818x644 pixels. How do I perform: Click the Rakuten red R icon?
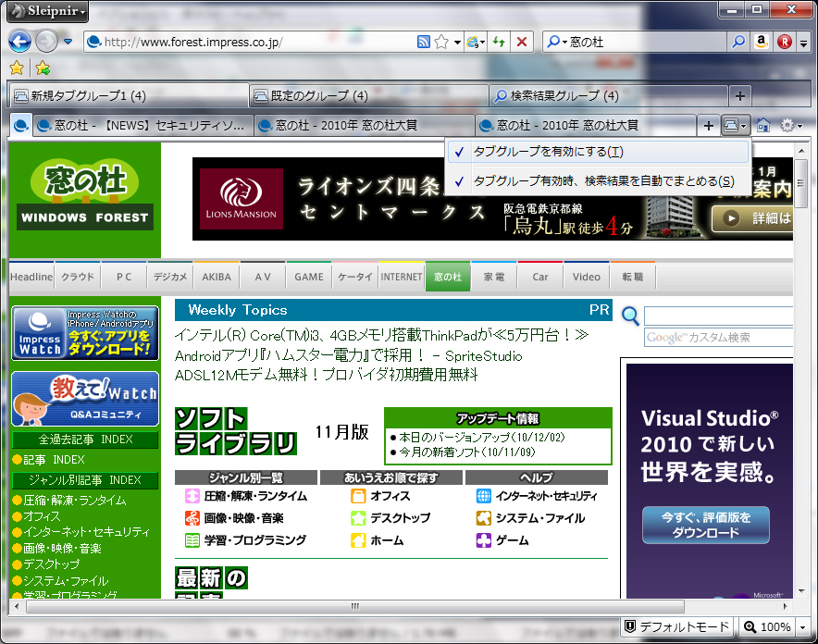[784, 42]
